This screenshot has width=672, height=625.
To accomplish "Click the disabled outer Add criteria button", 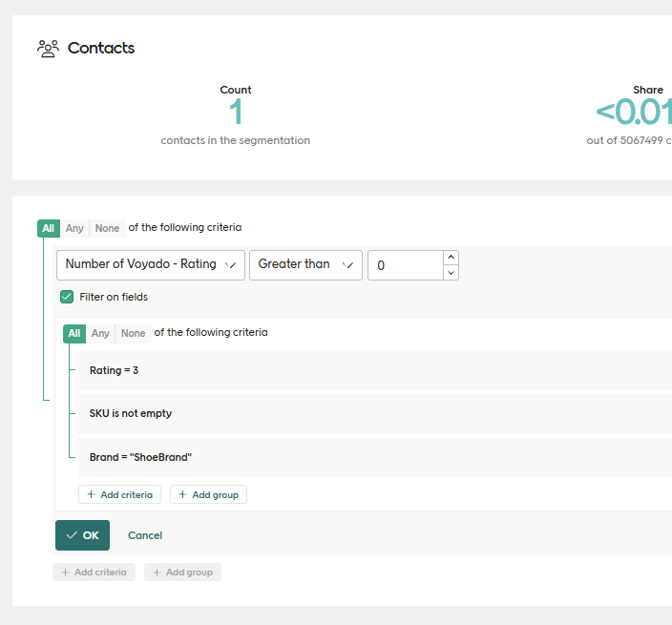I will [94, 573].
